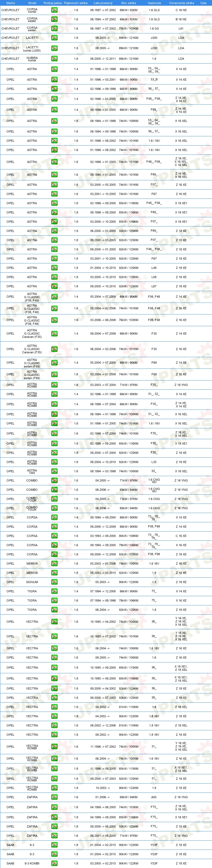Click fuel icon in Opel Corsa C 16 XE row
The image size is (212, 868).
point(54,536)
